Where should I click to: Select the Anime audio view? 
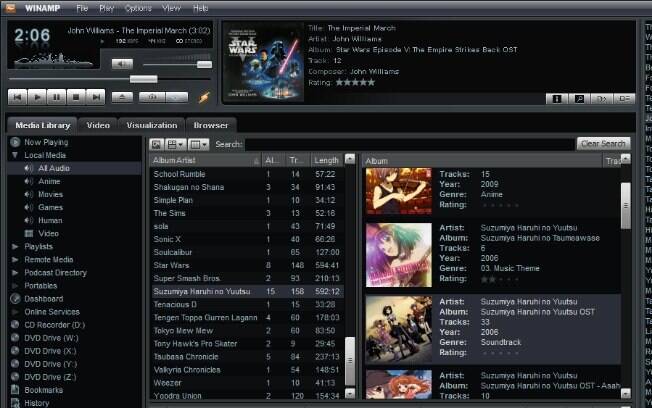point(49,181)
